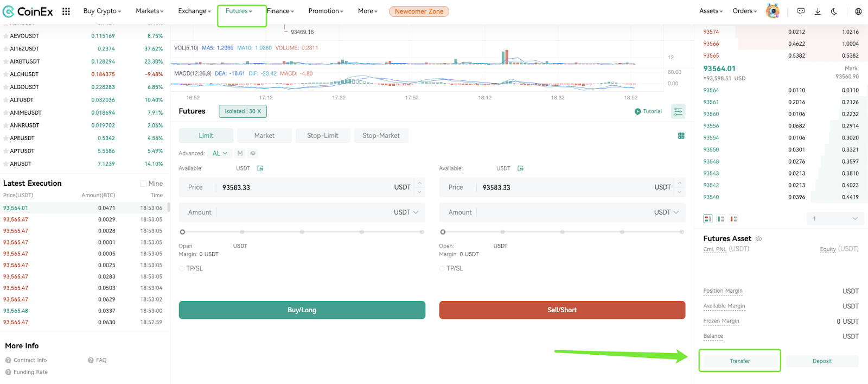Screen dimensions: 868x384
Task: Select the Market order tab
Action: click(264, 136)
